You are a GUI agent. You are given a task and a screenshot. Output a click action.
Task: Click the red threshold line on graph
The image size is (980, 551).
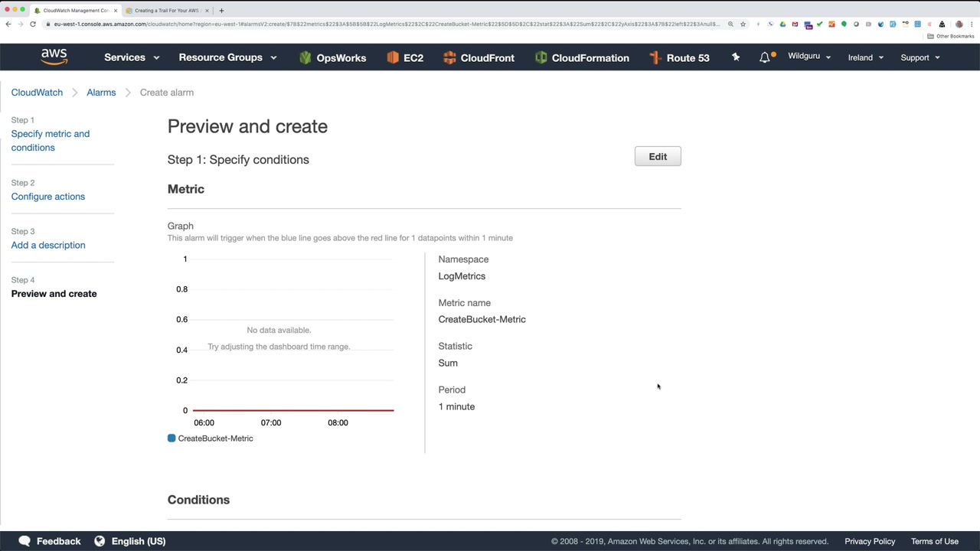click(293, 410)
